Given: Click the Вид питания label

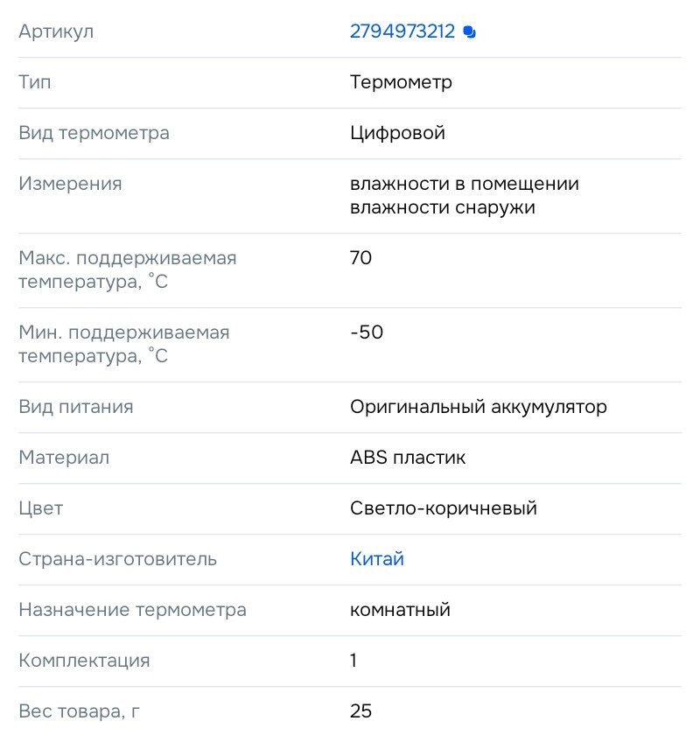Looking at the screenshot, I should tap(76, 407).
